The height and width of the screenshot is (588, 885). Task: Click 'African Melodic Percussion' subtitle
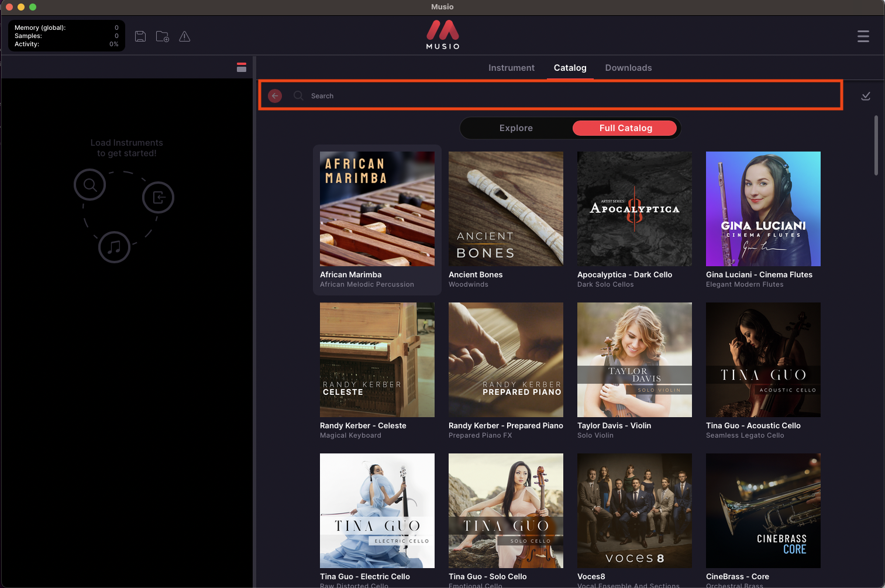point(367,284)
